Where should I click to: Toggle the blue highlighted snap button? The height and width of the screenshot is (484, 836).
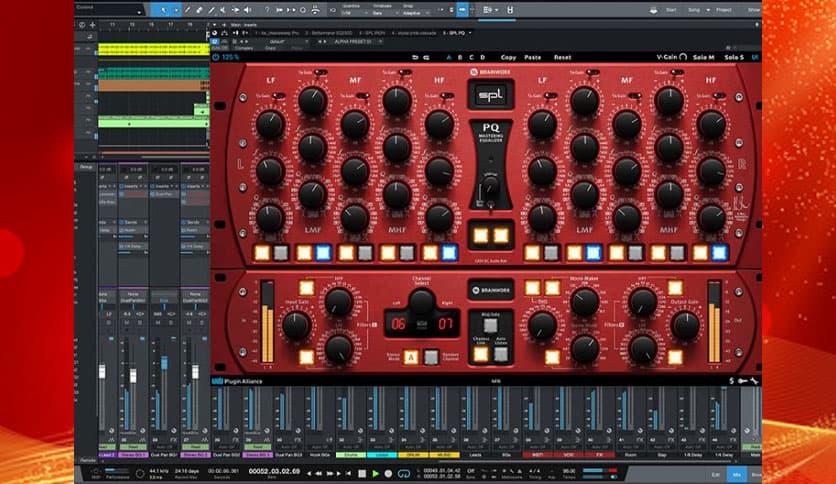tap(462, 10)
